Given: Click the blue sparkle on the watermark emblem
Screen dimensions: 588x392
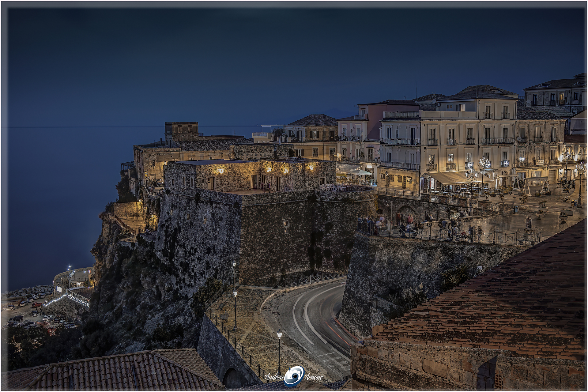Looking at the screenshot, I should click(289, 369).
